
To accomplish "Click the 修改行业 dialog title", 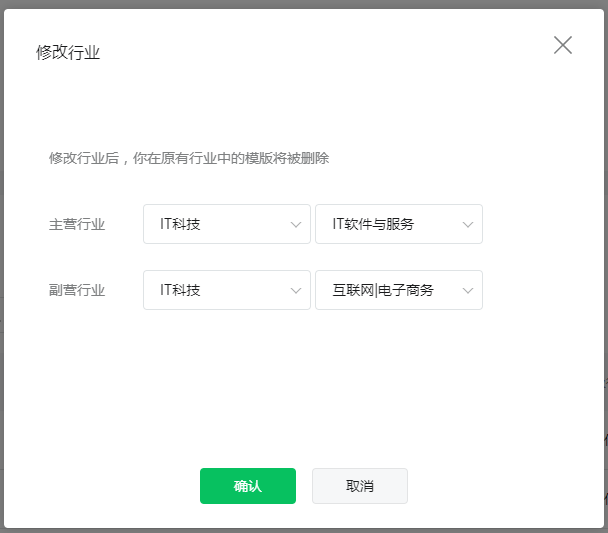I will [x=68, y=52].
